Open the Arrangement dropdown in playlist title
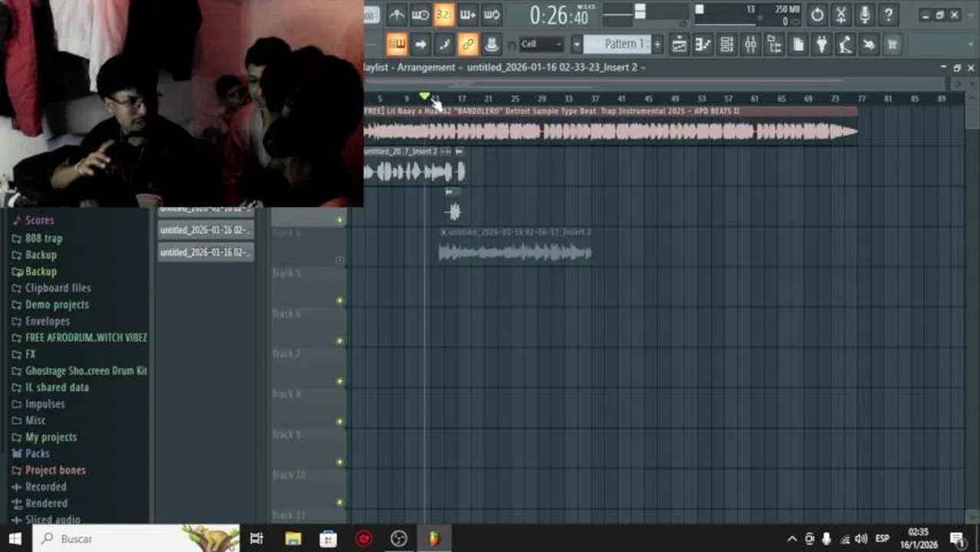The height and width of the screenshot is (552, 980). coord(429,67)
